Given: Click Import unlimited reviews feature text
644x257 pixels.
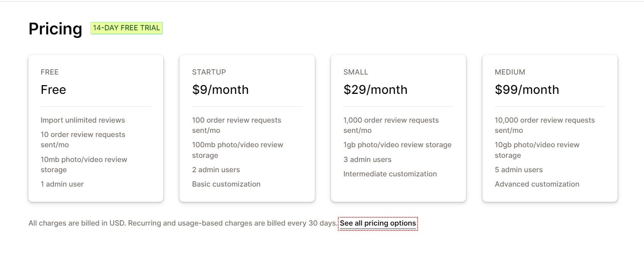Looking at the screenshot, I should (83, 120).
